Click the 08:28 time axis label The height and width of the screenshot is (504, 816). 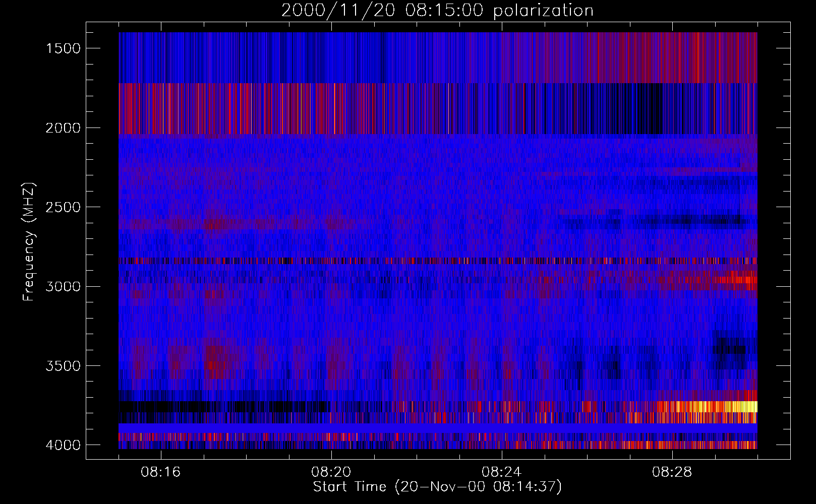click(x=672, y=472)
